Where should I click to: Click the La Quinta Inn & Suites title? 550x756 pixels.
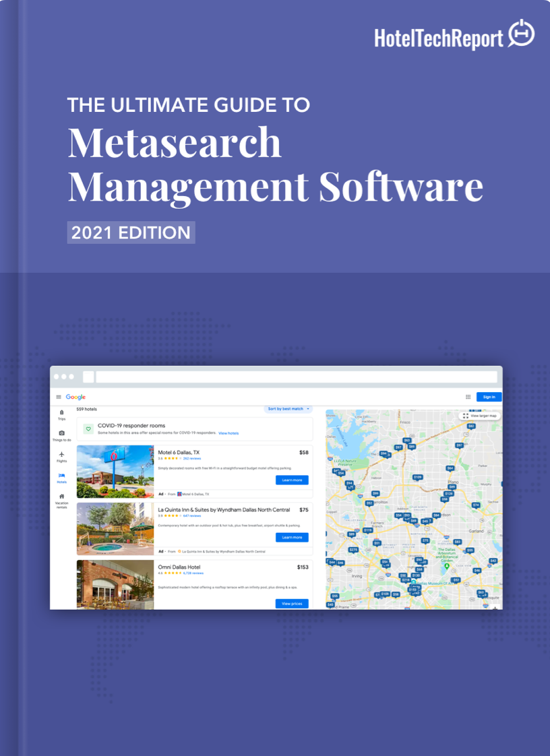point(224,509)
